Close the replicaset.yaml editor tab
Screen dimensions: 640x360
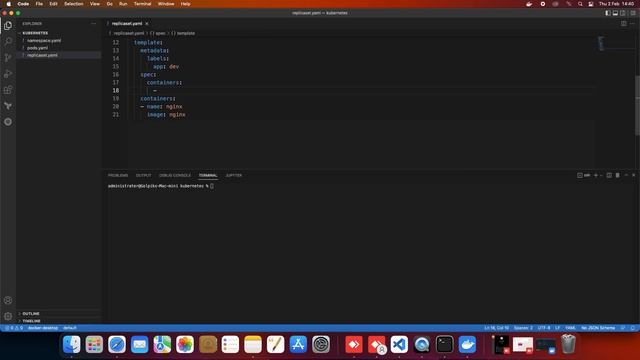coord(147,24)
